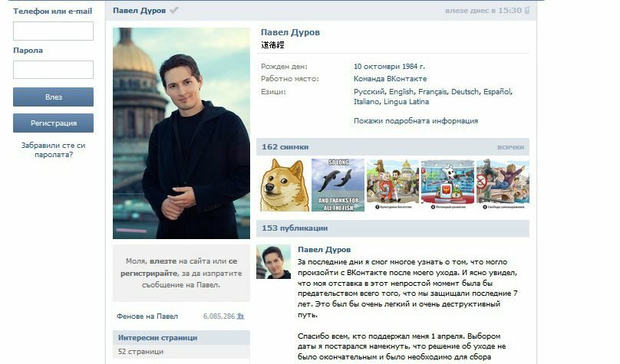Image resolution: width=620 pixels, height=364 pixels.
Task: Click the verified checkmark next to Павел Дуров
Action: click(x=174, y=11)
